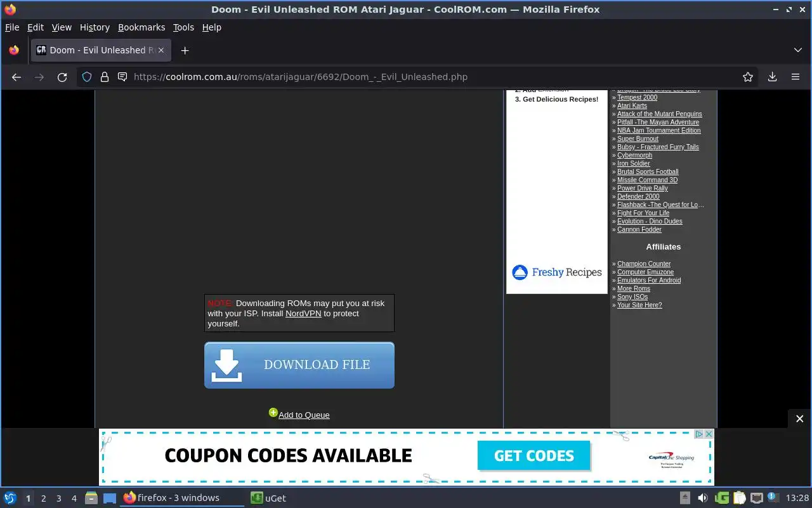The image size is (812, 508).
Task: Open Flashback - The Quest link
Action: coord(660,205)
